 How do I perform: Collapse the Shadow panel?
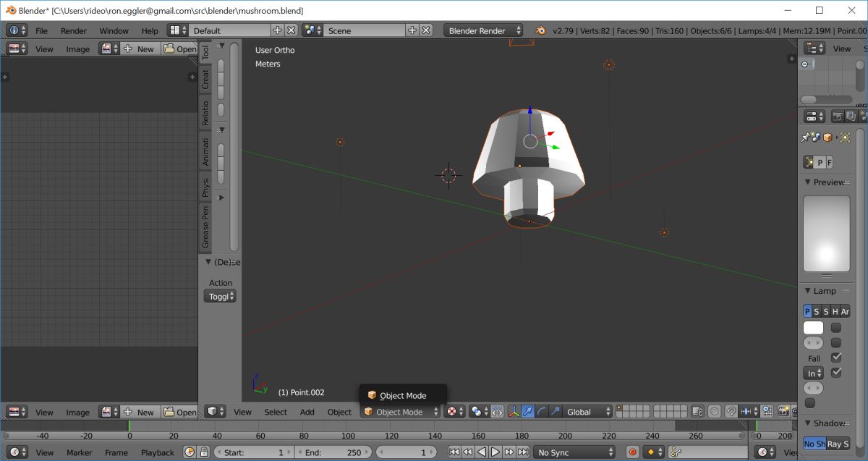tap(809, 423)
